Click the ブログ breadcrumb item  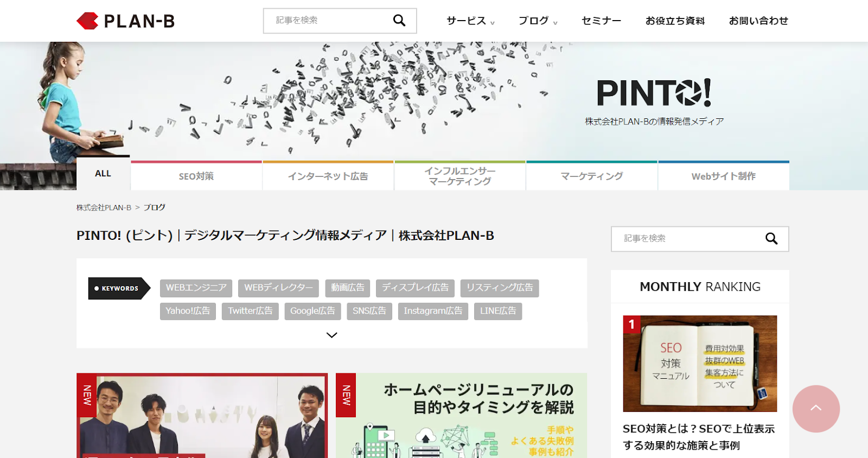(x=155, y=207)
